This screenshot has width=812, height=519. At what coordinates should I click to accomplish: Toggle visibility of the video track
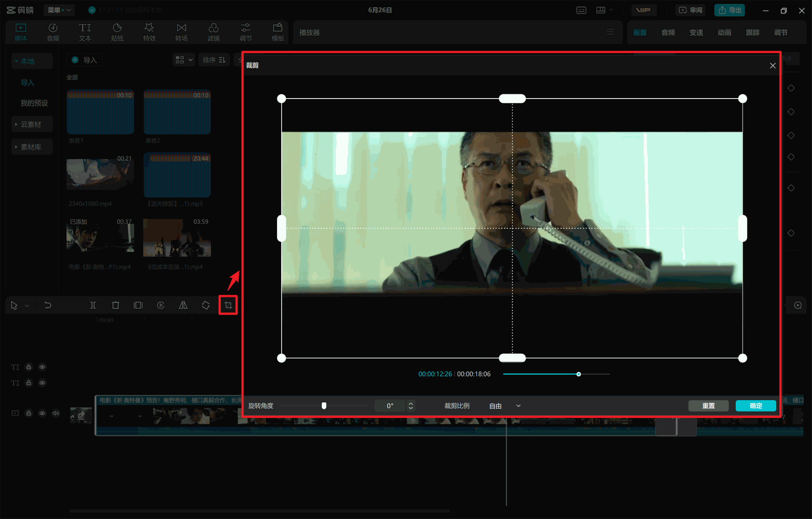pyautogui.click(x=42, y=413)
